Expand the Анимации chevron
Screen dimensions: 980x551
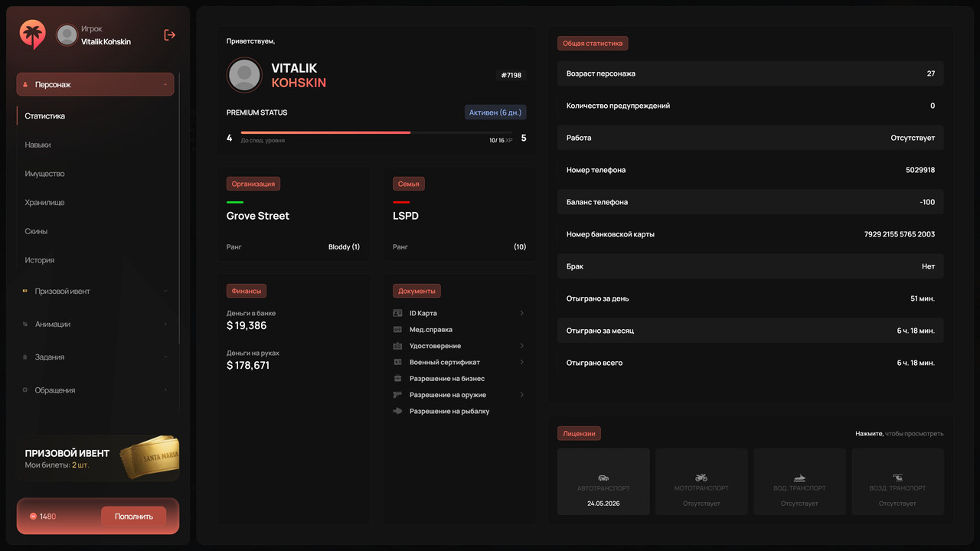165,324
